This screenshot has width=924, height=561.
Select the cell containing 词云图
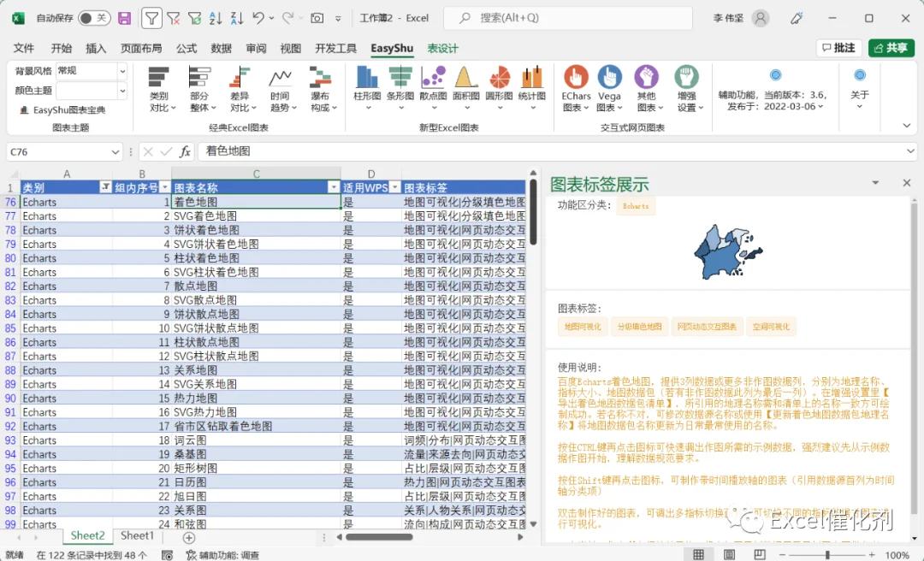[x=256, y=440]
